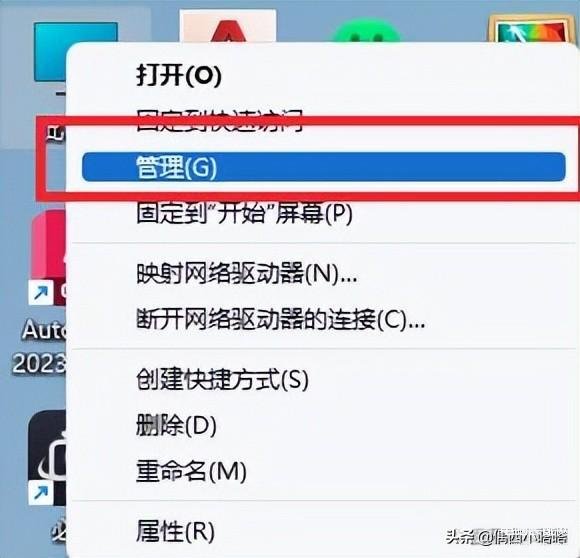Click the shortcut arrow overlay on black icon
The height and width of the screenshot is (558, 580).
(40, 493)
